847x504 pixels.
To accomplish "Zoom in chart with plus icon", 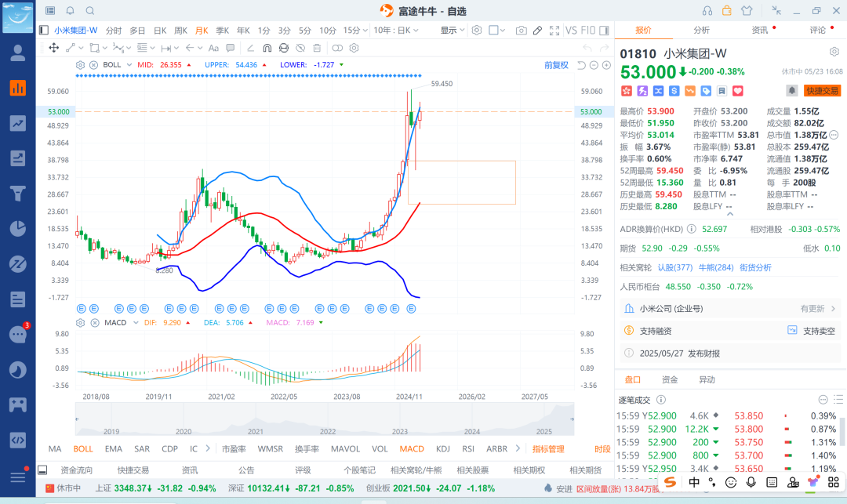I will pyautogui.click(x=606, y=65).
